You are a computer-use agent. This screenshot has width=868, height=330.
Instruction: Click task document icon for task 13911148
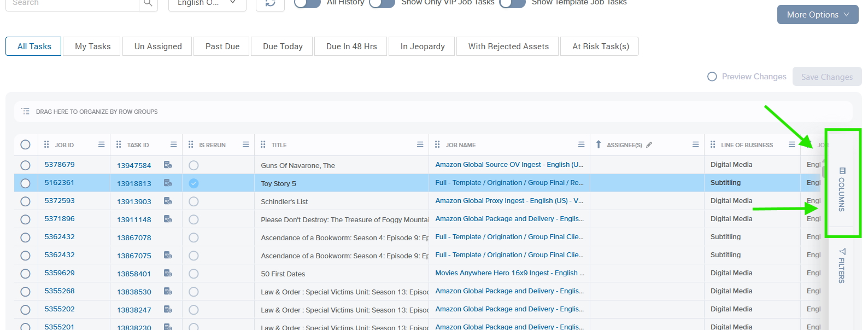coord(168,219)
